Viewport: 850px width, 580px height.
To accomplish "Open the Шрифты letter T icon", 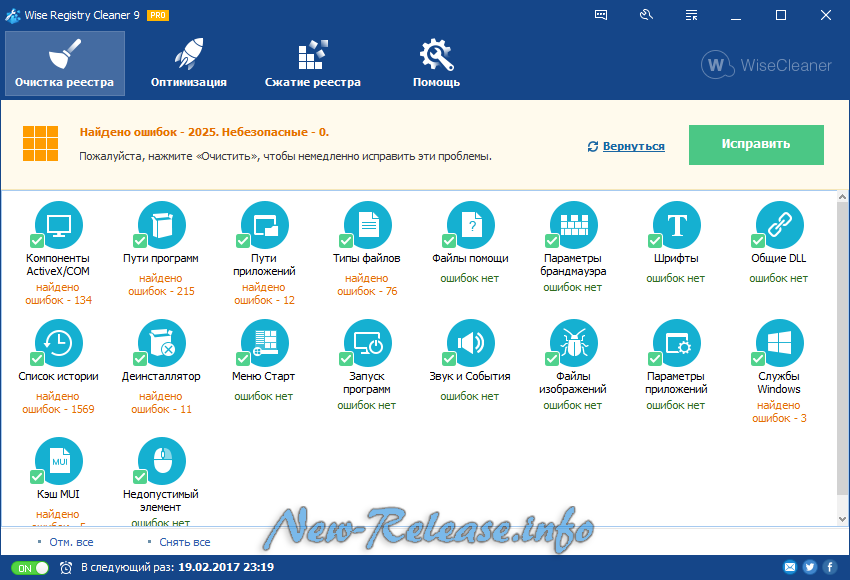I will coord(677,225).
